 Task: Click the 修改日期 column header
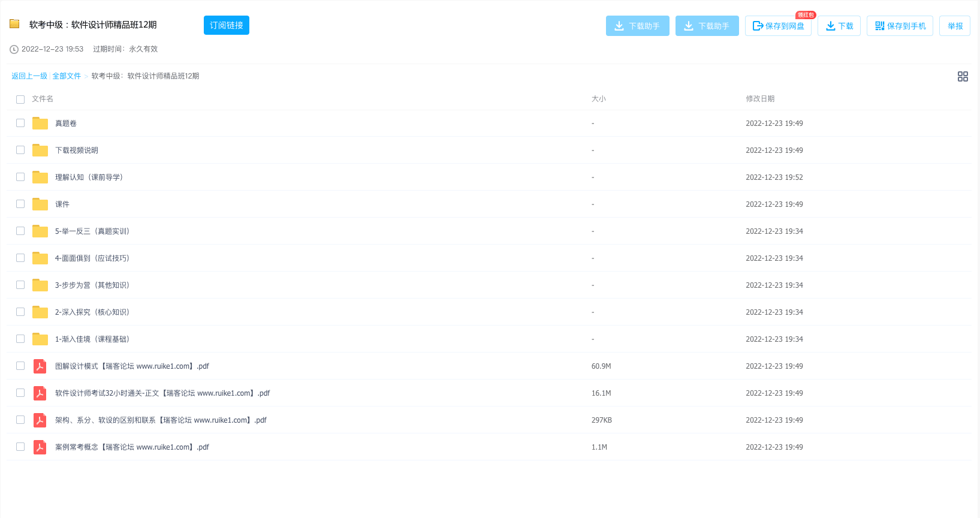tap(760, 99)
